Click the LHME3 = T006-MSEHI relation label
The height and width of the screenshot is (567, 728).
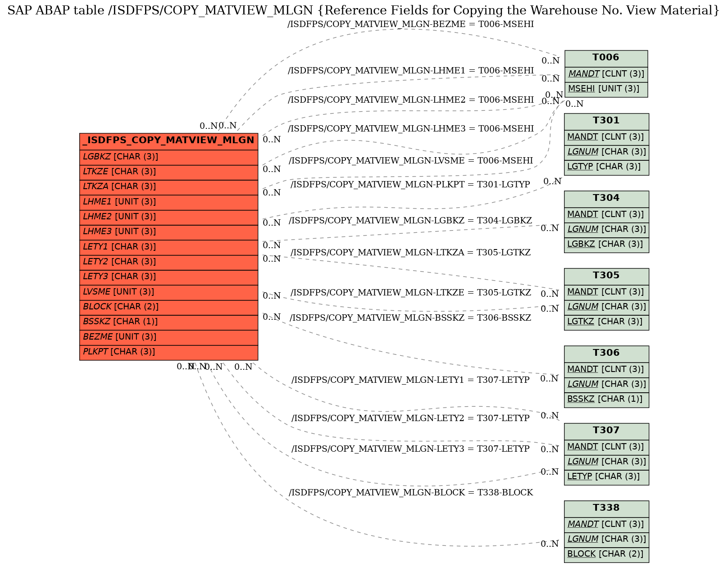pyautogui.click(x=410, y=129)
